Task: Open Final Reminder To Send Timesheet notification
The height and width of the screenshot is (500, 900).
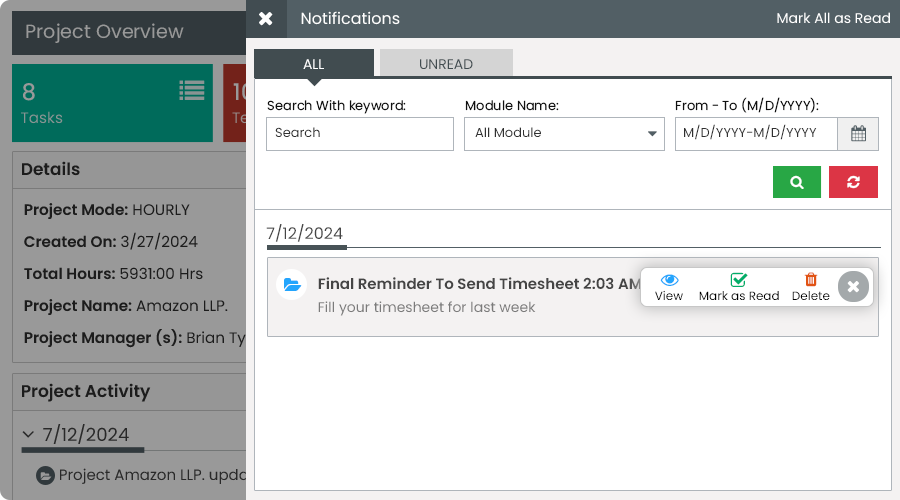Action: (x=478, y=284)
